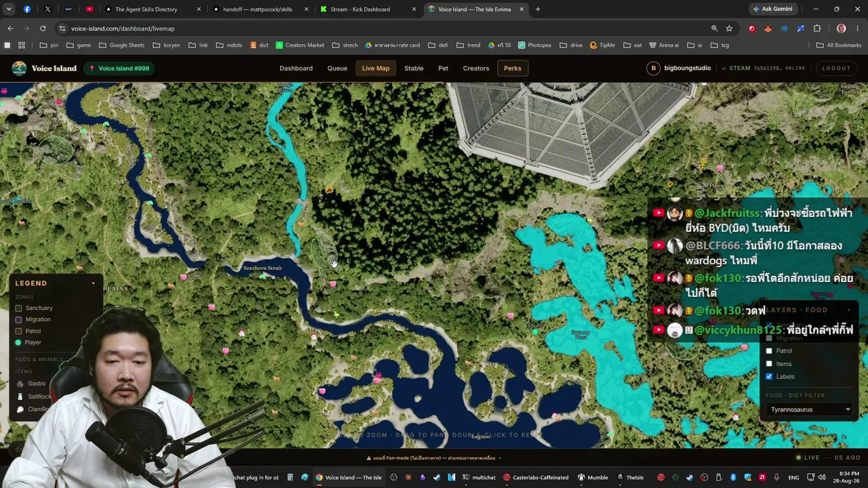Open the Photopea bookmark
This screenshot has width=868, height=488.
[x=534, y=45]
